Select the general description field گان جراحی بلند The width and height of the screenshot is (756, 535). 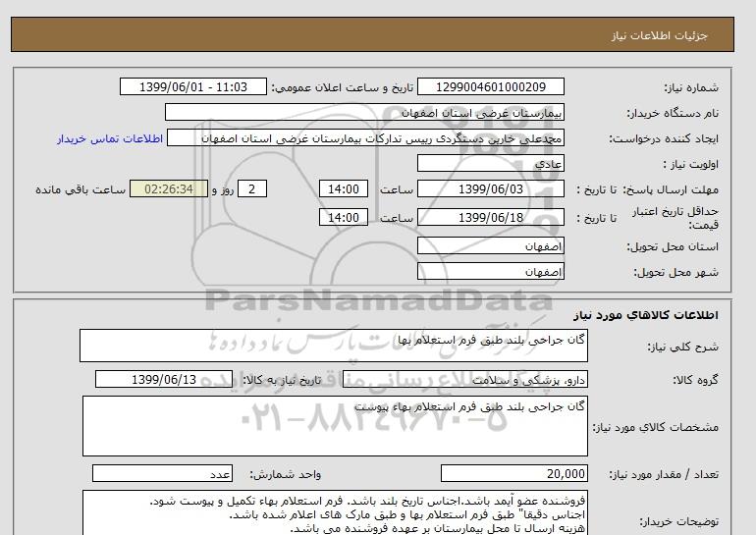334,346
